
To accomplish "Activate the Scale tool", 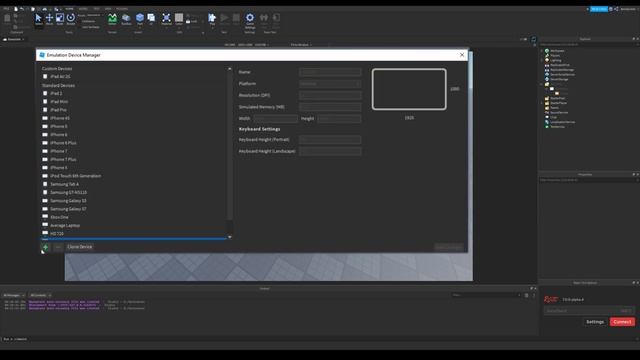I will pos(60,19).
